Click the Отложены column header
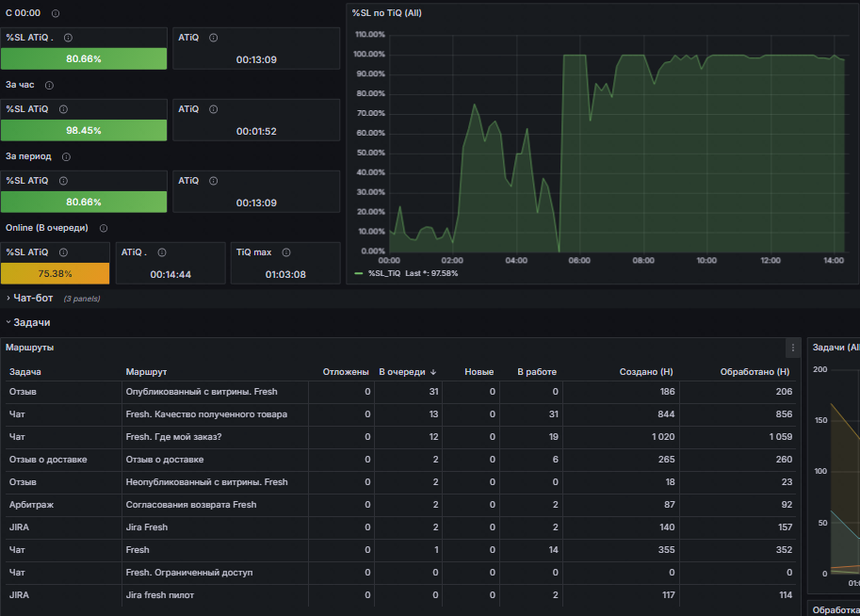Image resolution: width=860 pixels, height=616 pixels. tap(346, 372)
